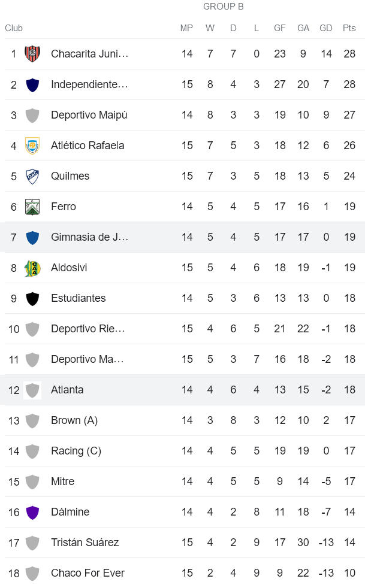The height and width of the screenshot is (588, 365).
Task: Select the Independiente shield icon
Action: click(33, 84)
